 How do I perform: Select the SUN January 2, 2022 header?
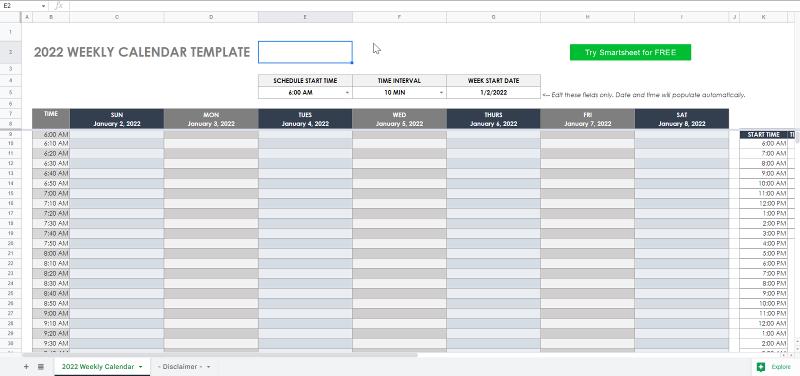click(117, 119)
